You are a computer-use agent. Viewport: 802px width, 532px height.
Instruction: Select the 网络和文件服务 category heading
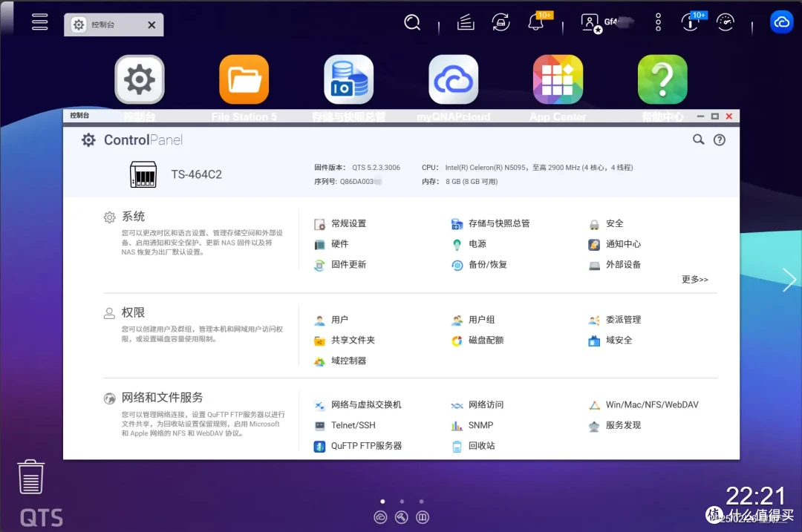(162, 397)
